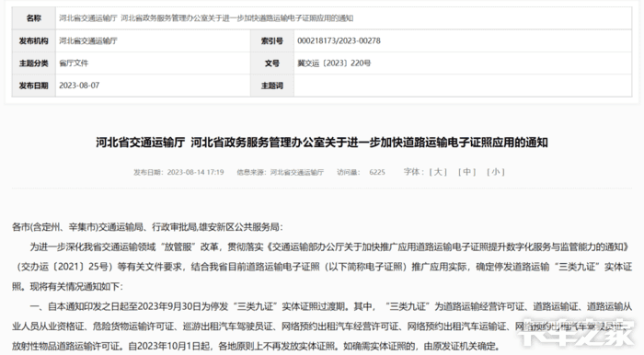Click the 发布日期: 2023-08-14 17:19 metadata
The height and width of the screenshot is (355, 644).
tap(178, 172)
